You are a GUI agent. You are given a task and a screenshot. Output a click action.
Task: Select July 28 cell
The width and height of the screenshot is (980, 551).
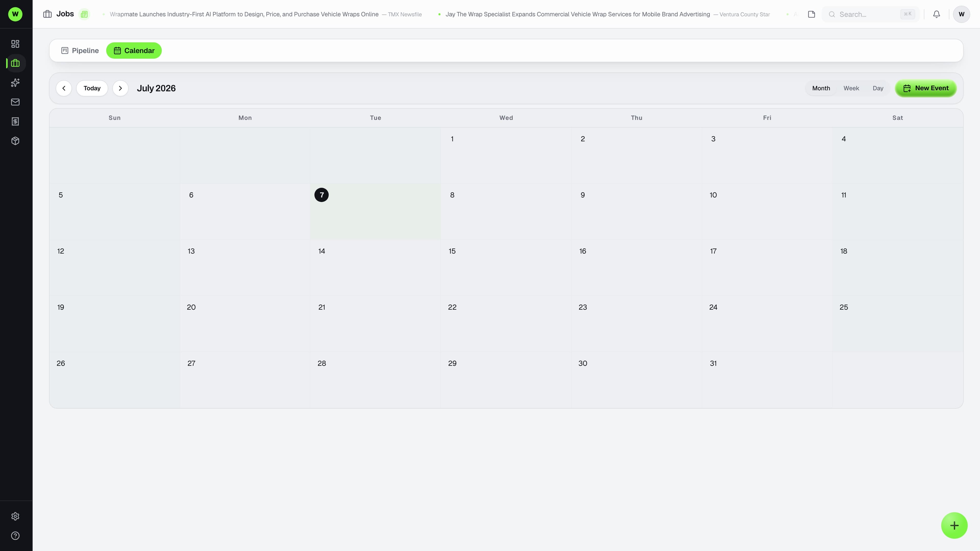[375, 380]
